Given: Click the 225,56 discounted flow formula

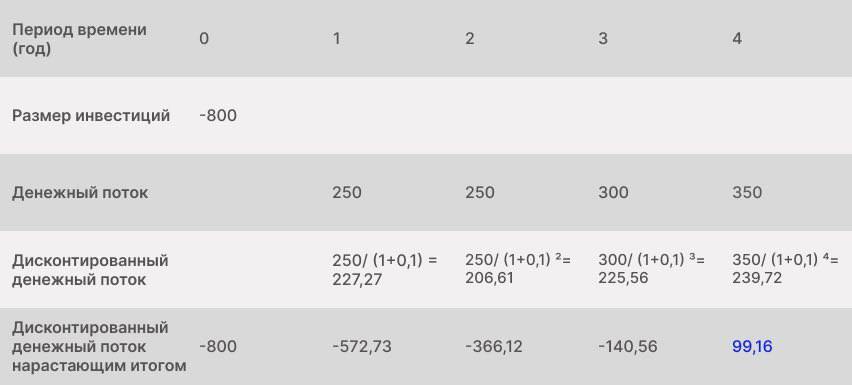Looking at the screenshot, I should coord(651,269).
